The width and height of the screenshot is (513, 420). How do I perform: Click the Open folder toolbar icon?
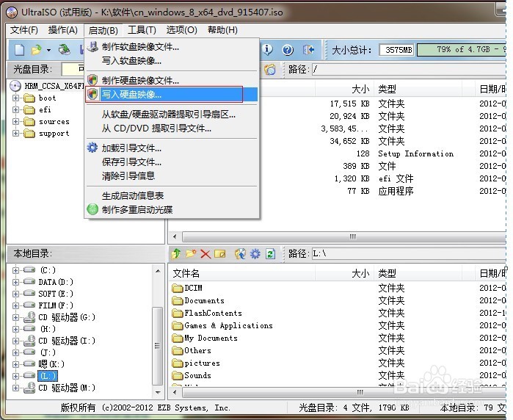click(36, 50)
